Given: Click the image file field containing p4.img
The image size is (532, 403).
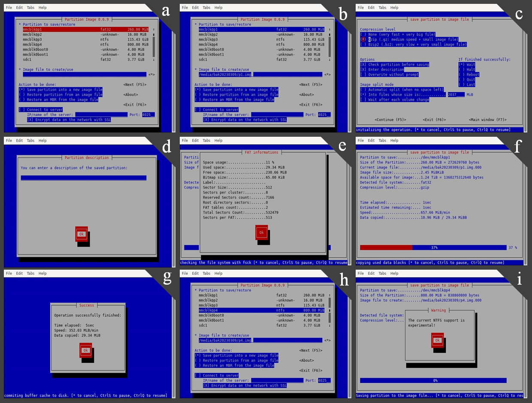Looking at the screenshot, I should click(260, 340).
